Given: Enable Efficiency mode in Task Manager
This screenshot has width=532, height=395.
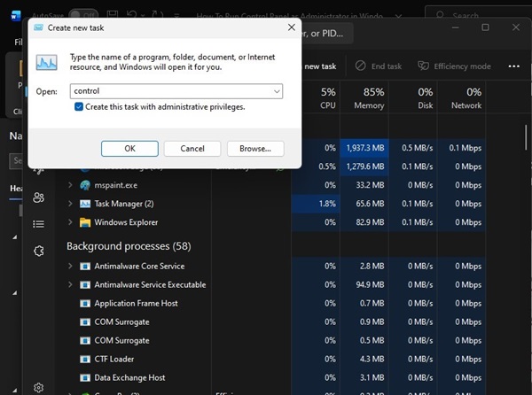Looking at the screenshot, I should tap(454, 66).
